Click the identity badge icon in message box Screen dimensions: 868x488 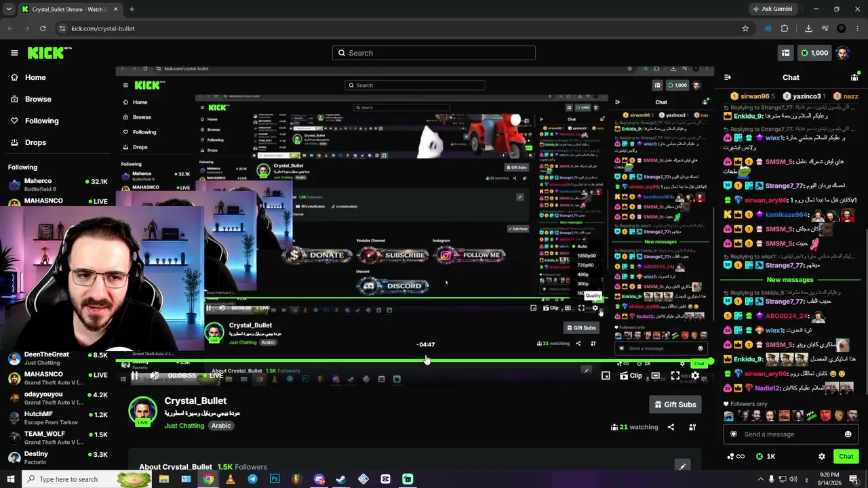(x=733, y=434)
